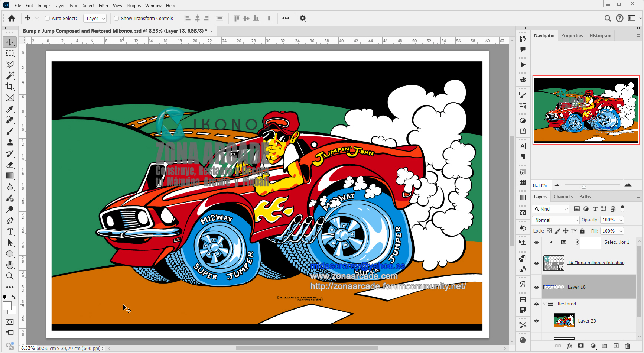Switch to the Channels tab
This screenshot has width=644, height=353.
(x=563, y=197)
